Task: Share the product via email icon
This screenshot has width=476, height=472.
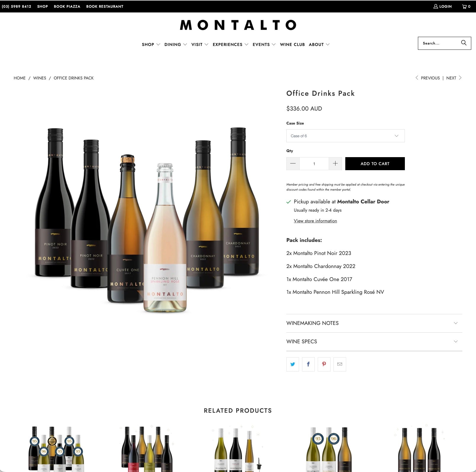Action: point(340,364)
